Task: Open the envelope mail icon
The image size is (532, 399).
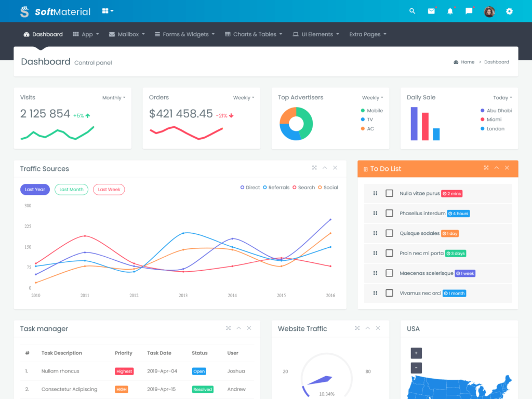Action: (x=431, y=11)
